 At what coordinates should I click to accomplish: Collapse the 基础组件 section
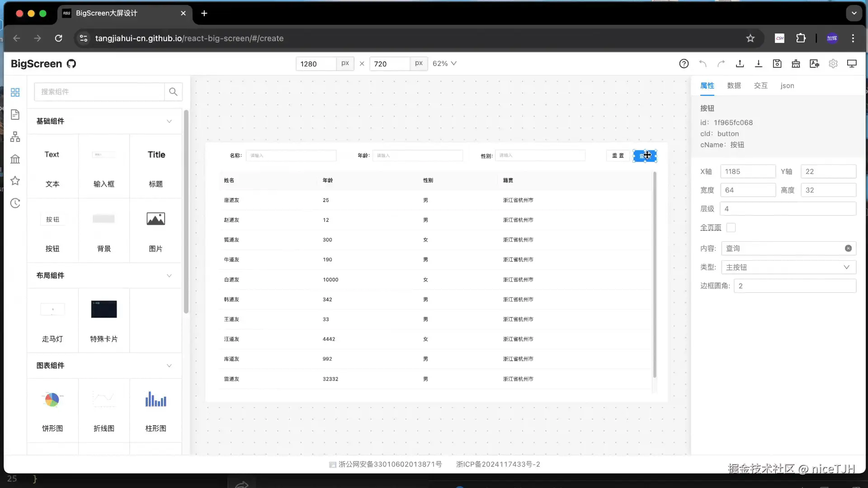click(x=169, y=121)
